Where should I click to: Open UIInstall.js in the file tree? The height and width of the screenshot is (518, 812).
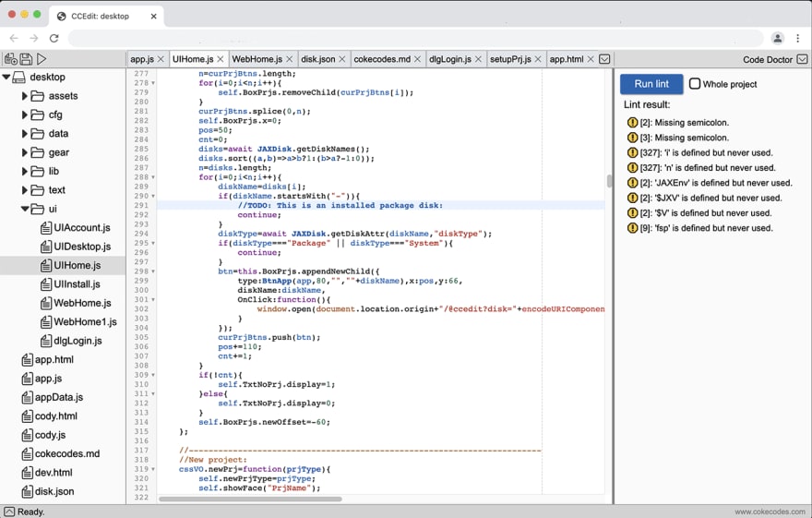point(78,283)
